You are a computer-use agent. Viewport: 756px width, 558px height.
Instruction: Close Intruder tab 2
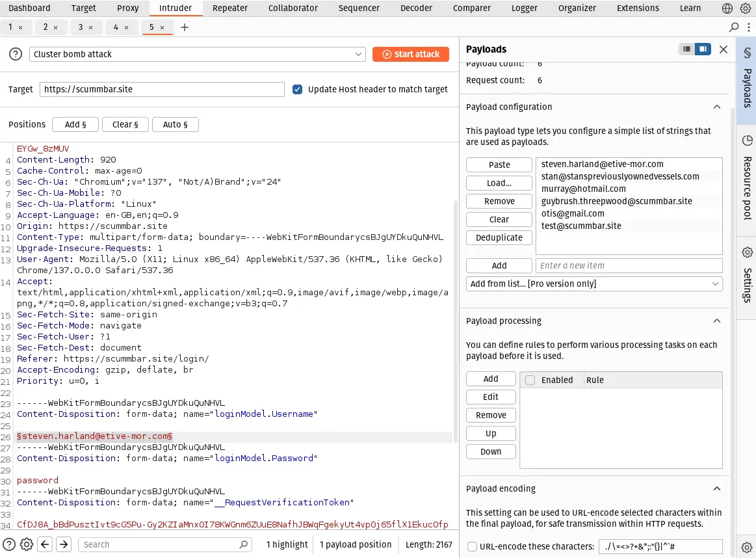[55, 28]
